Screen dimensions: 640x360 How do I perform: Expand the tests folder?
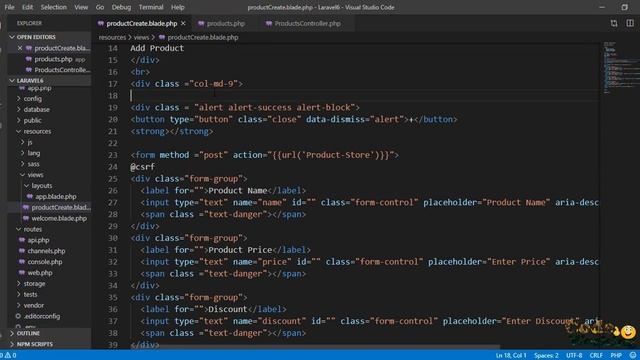30,294
